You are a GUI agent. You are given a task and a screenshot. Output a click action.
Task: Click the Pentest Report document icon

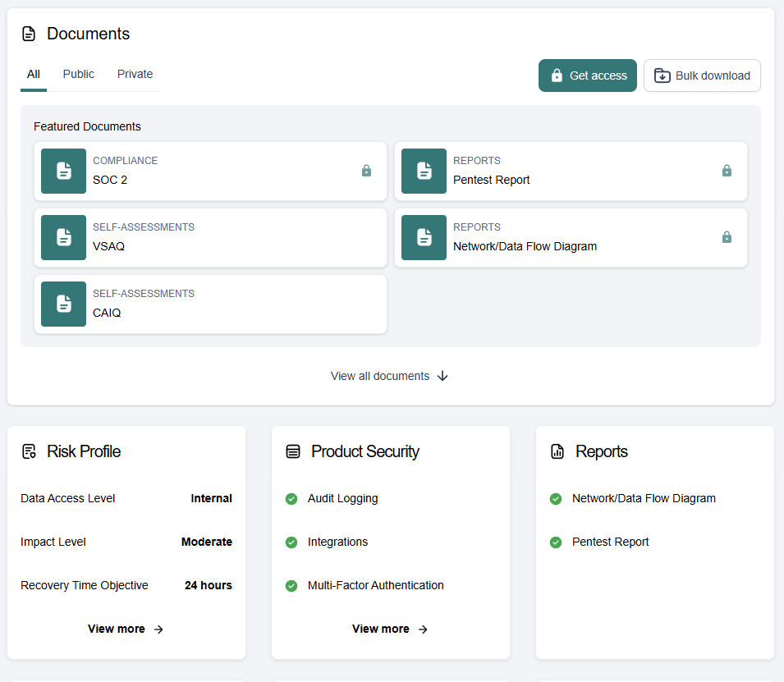pyautogui.click(x=424, y=171)
